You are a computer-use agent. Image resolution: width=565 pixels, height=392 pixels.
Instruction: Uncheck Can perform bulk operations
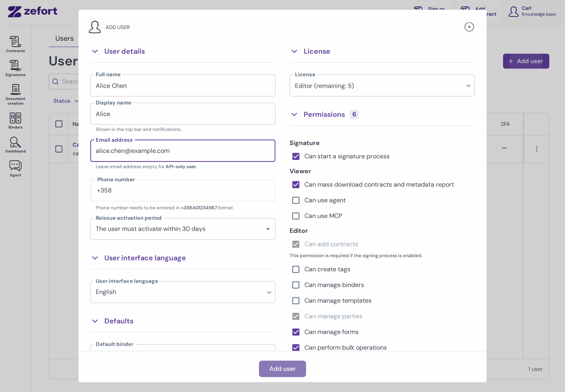point(296,348)
